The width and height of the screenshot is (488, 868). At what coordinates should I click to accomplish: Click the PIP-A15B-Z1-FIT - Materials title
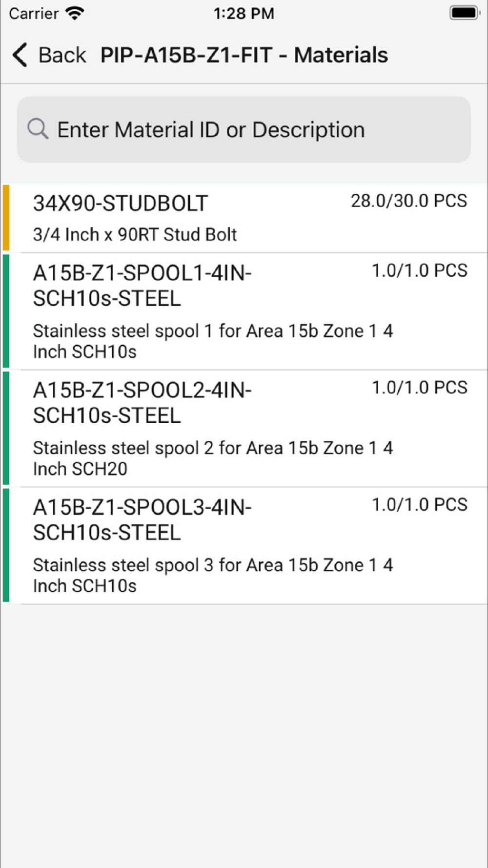pos(244,55)
